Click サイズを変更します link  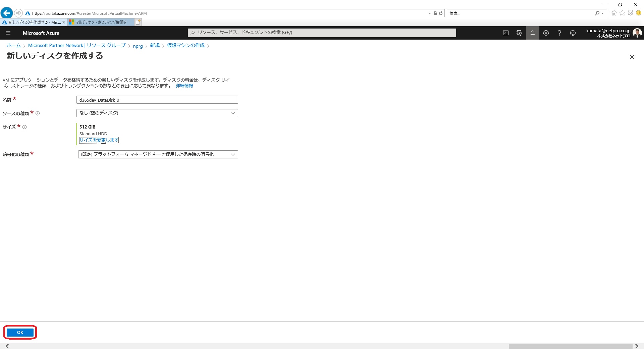click(x=99, y=140)
